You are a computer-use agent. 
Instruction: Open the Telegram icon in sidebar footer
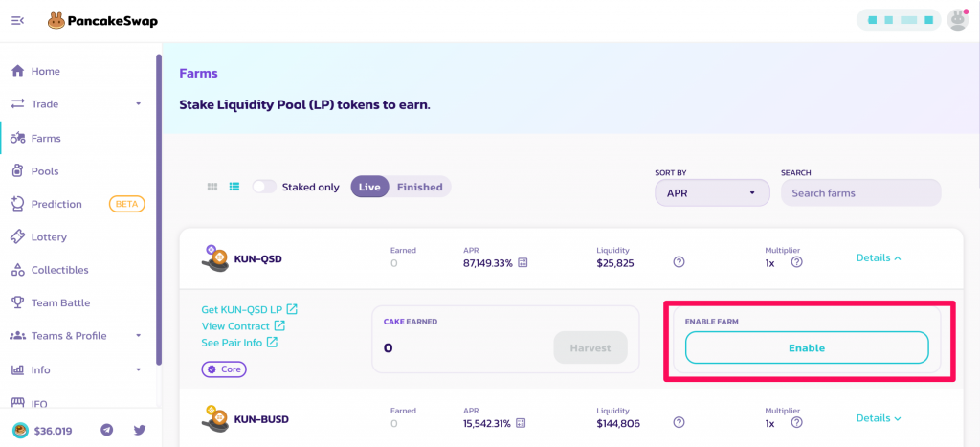107,430
